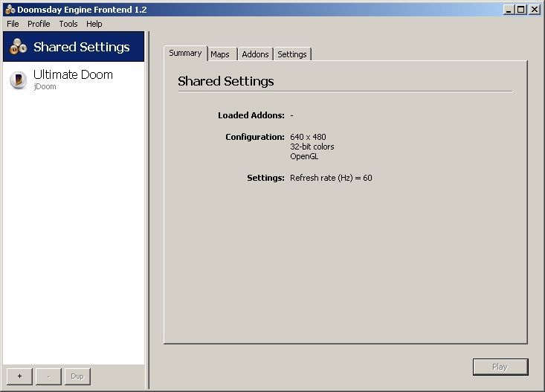Minimize the Doomsday Engine Frontend window

click(x=509, y=10)
